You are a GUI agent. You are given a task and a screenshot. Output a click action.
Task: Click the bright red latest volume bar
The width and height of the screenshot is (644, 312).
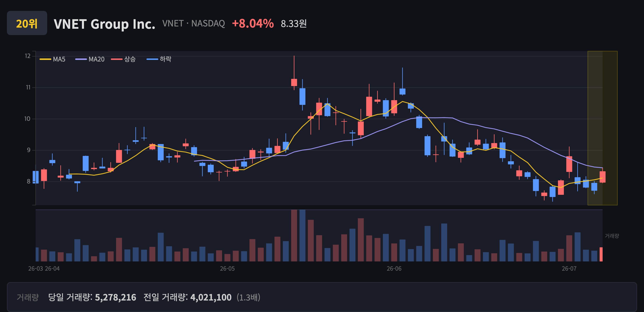pyautogui.click(x=601, y=254)
